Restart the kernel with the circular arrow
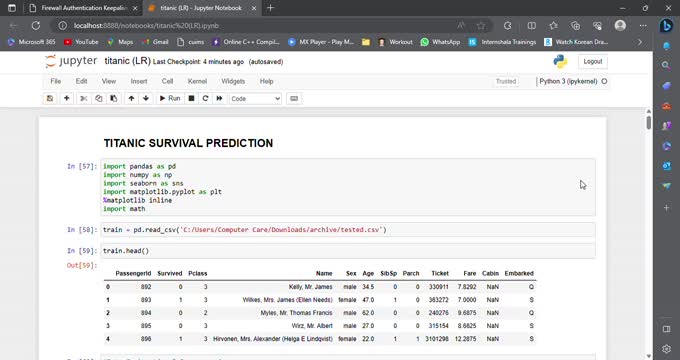The height and width of the screenshot is (360, 680). coord(205,98)
